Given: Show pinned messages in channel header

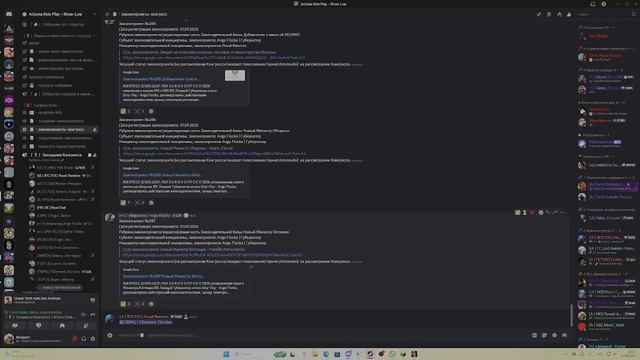Looking at the screenshot, I should point(559,14).
